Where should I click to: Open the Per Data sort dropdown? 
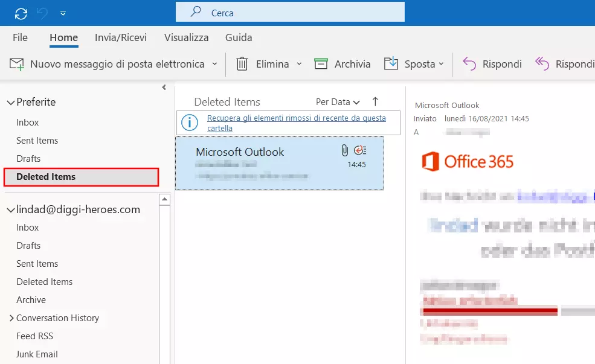pos(338,102)
